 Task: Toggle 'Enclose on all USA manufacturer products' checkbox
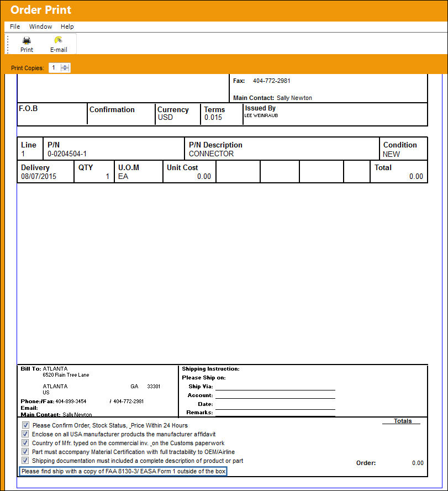point(25,434)
